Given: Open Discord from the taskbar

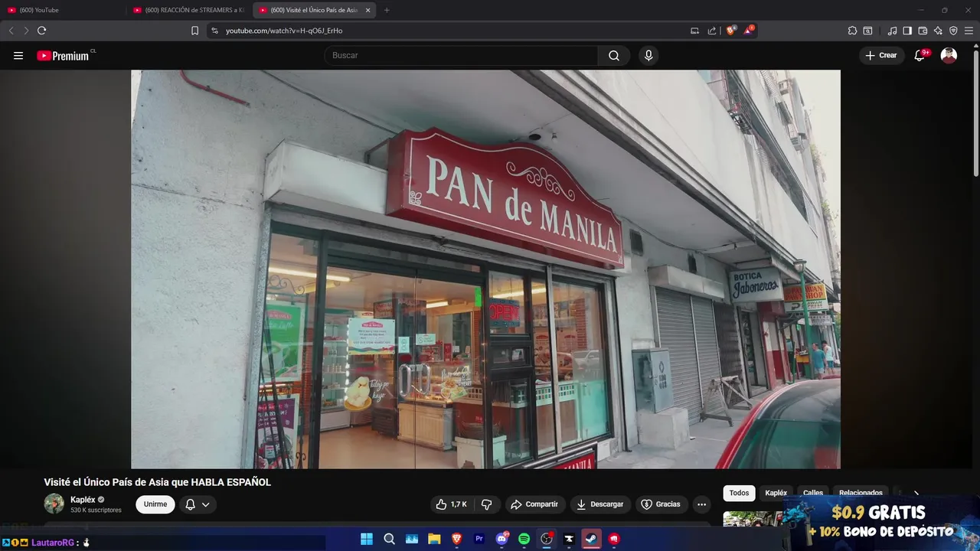Looking at the screenshot, I should pos(501,539).
